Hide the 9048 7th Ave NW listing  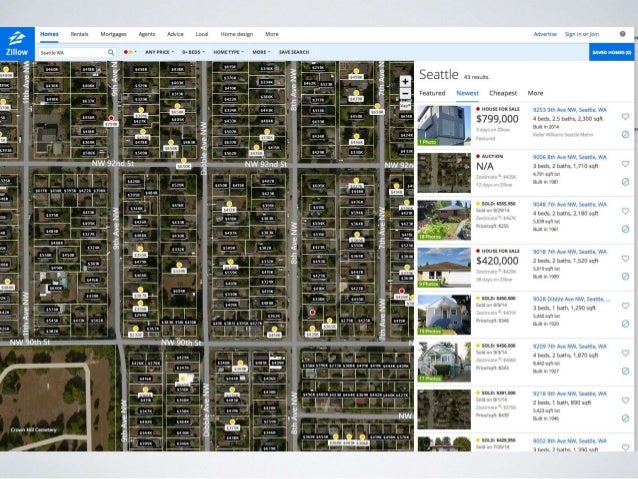[625, 229]
